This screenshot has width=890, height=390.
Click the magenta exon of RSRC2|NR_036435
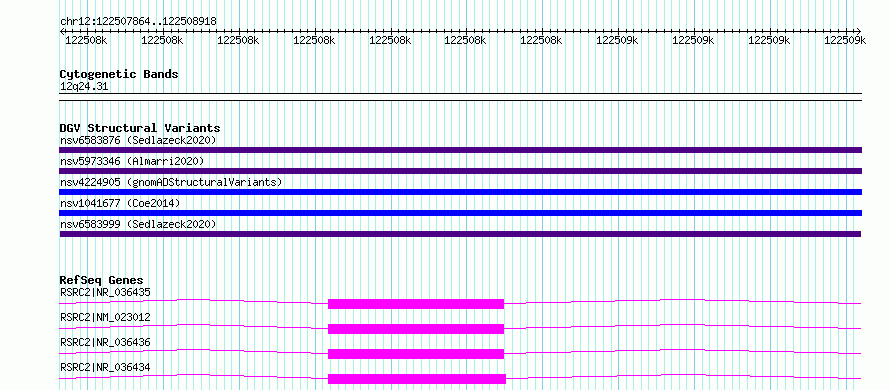[x=416, y=304]
